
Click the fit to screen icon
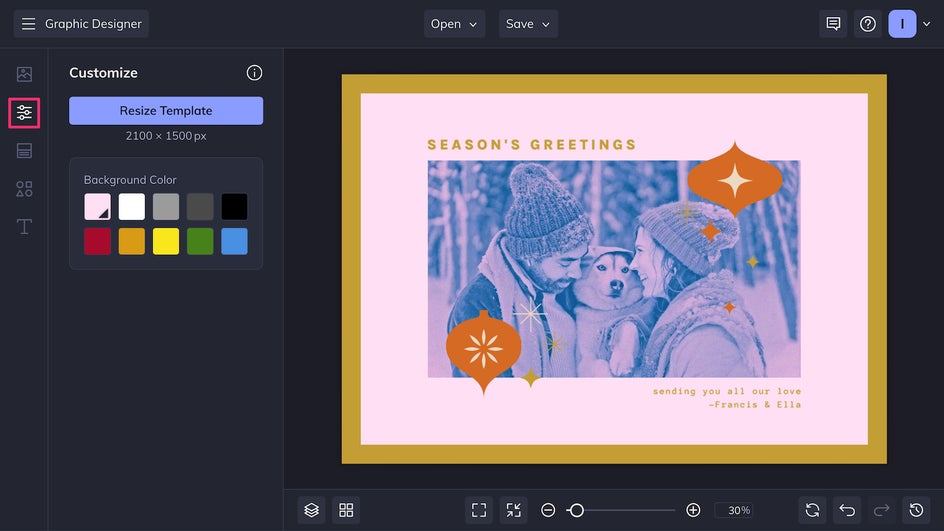[x=479, y=511]
